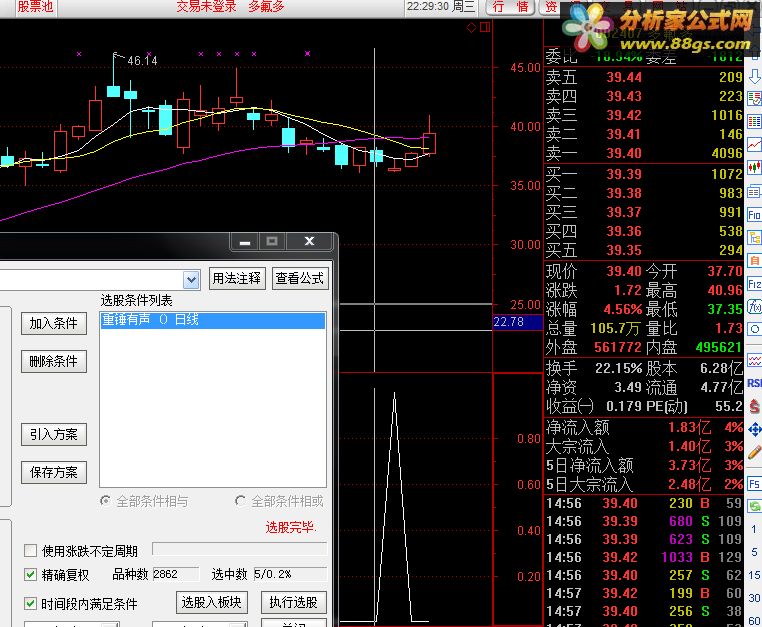Click the 46.14 high price label
762x627 pixels.
click(142, 61)
